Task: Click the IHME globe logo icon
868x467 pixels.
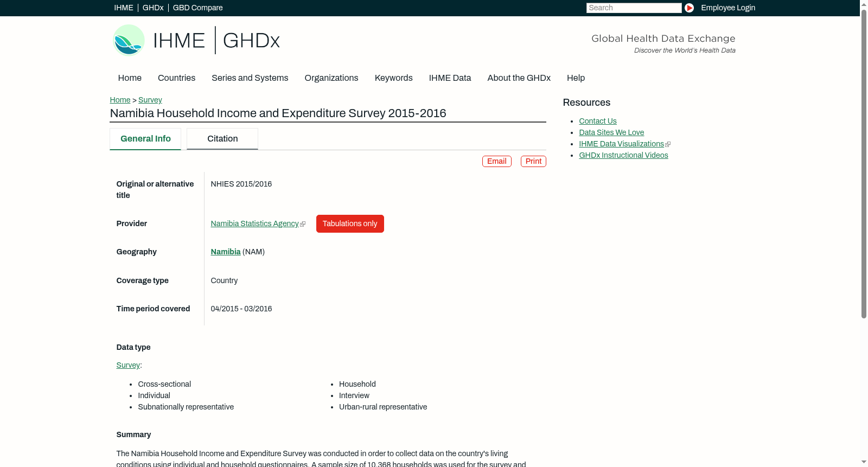Action: [129, 40]
